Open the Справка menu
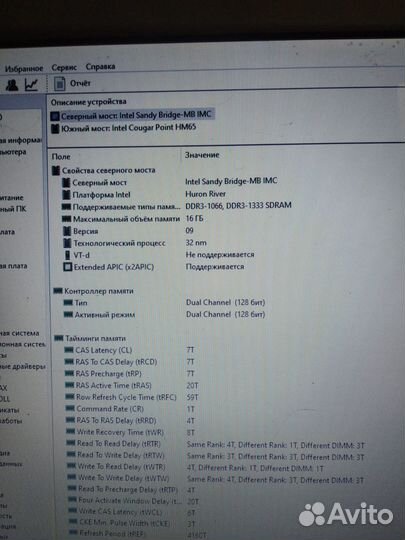 point(100,66)
